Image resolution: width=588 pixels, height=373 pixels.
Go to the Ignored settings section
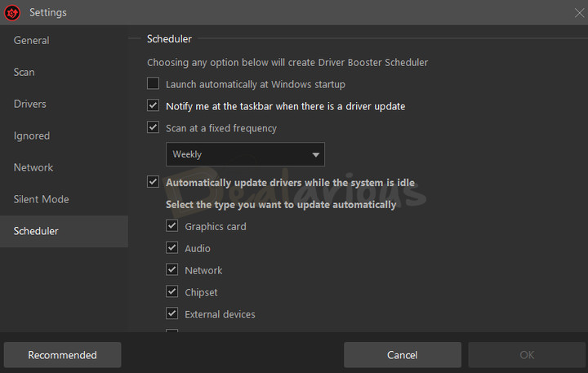(31, 135)
